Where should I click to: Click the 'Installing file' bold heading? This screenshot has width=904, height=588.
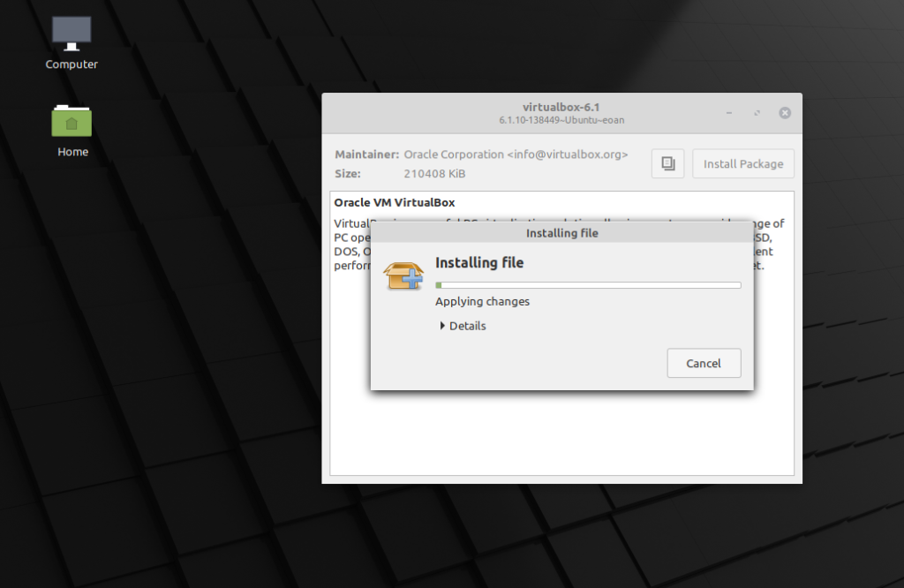click(x=479, y=263)
